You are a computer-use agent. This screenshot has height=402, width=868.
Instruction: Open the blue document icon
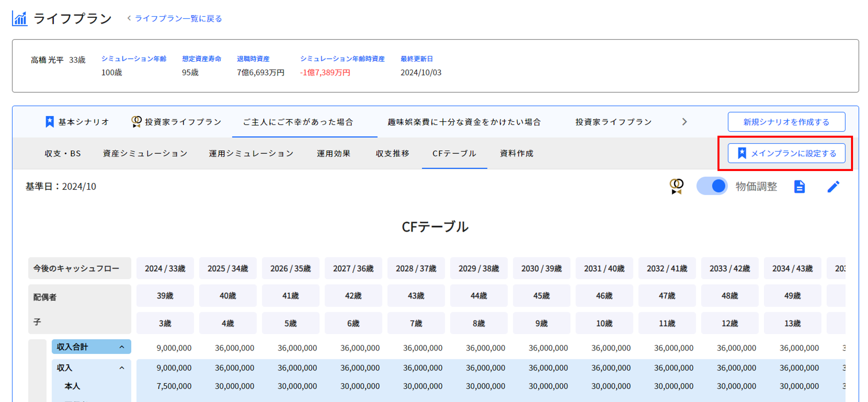(x=799, y=187)
